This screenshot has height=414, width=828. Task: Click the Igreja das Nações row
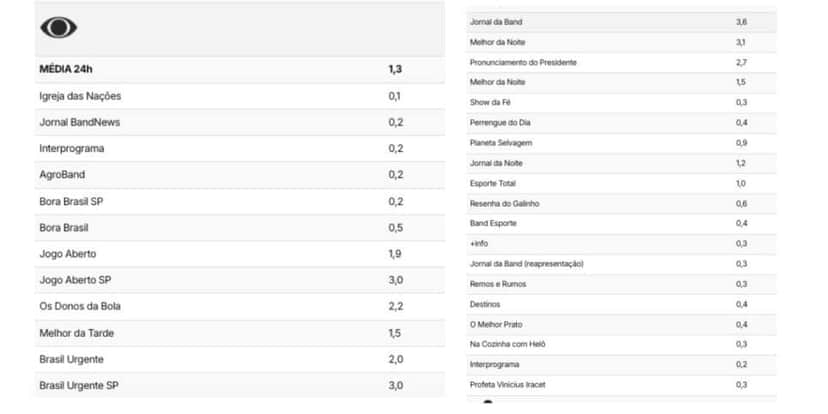[x=240, y=96]
